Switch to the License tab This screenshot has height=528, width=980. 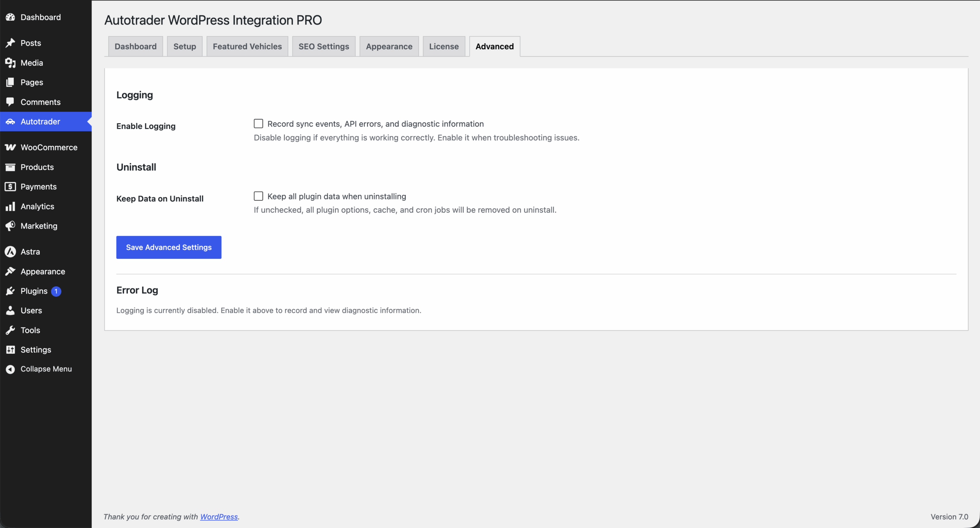pyautogui.click(x=444, y=46)
